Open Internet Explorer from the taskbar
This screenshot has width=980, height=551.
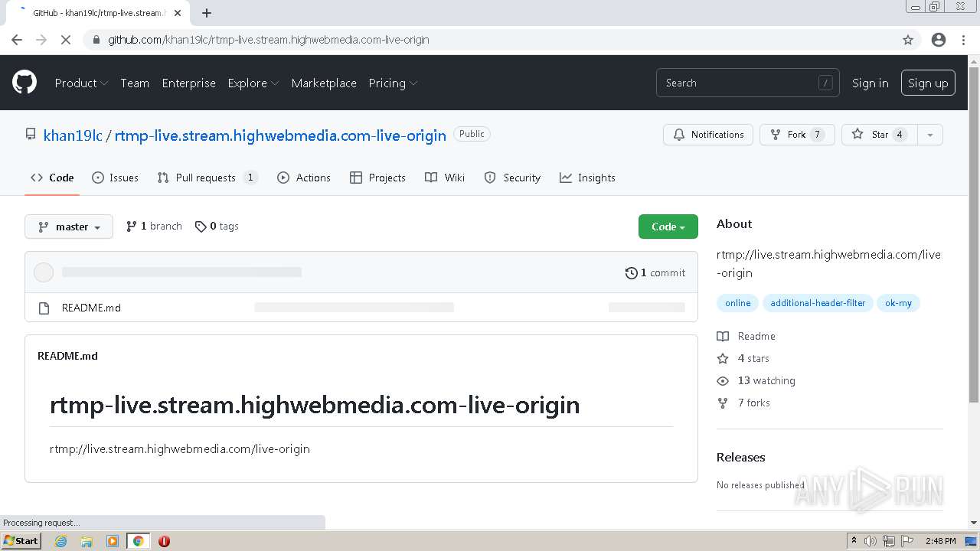pos(60,541)
